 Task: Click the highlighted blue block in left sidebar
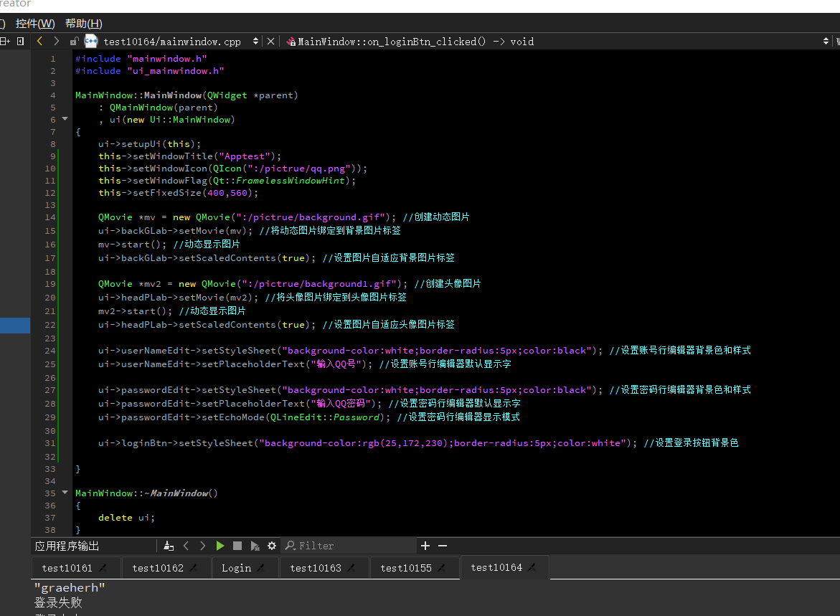[x=15, y=326]
